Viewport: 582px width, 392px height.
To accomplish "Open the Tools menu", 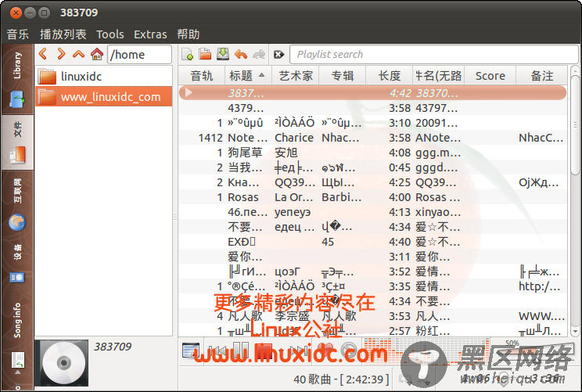I will pyautogui.click(x=110, y=34).
